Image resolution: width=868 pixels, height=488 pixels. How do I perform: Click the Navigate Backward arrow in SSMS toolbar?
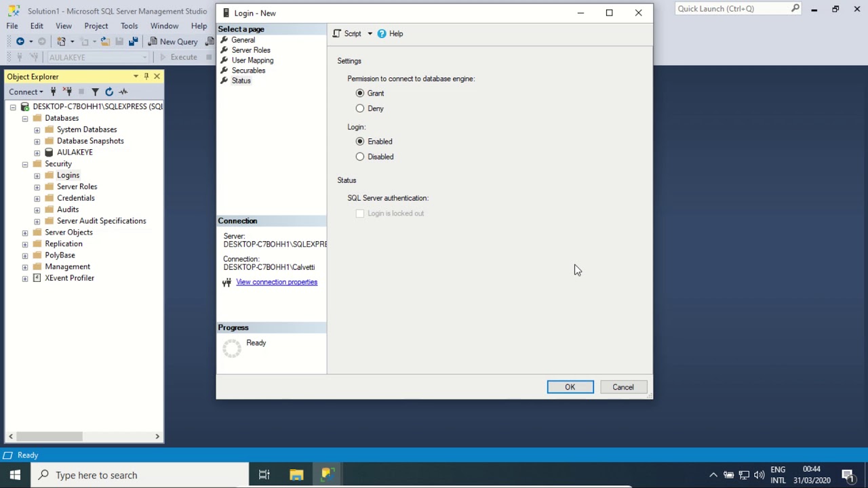pyautogui.click(x=20, y=41)
